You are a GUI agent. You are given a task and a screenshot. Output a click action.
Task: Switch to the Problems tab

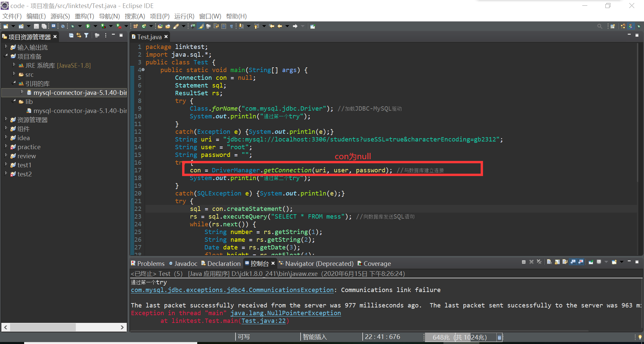(x=151, y=264)
